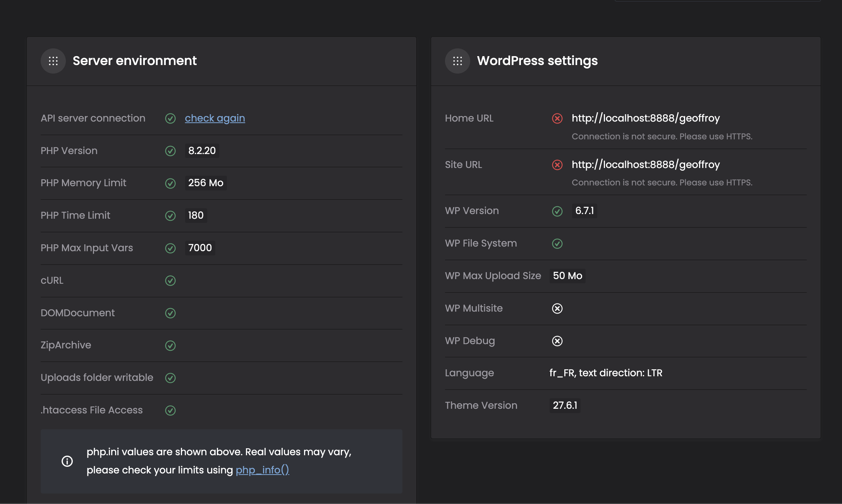The image size is (842, 504).
Task: Click the Uploads folder writable check icon
Action: (x=170, y=378)
